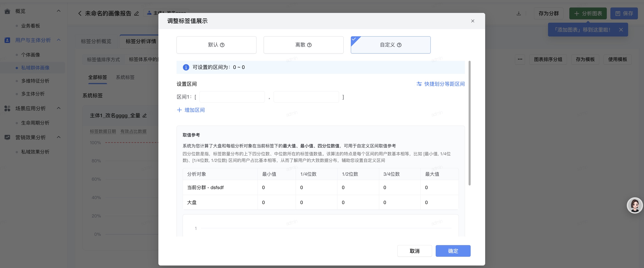
Task: Click the 用户与主体分析 user icon
Action: point(7,40)
